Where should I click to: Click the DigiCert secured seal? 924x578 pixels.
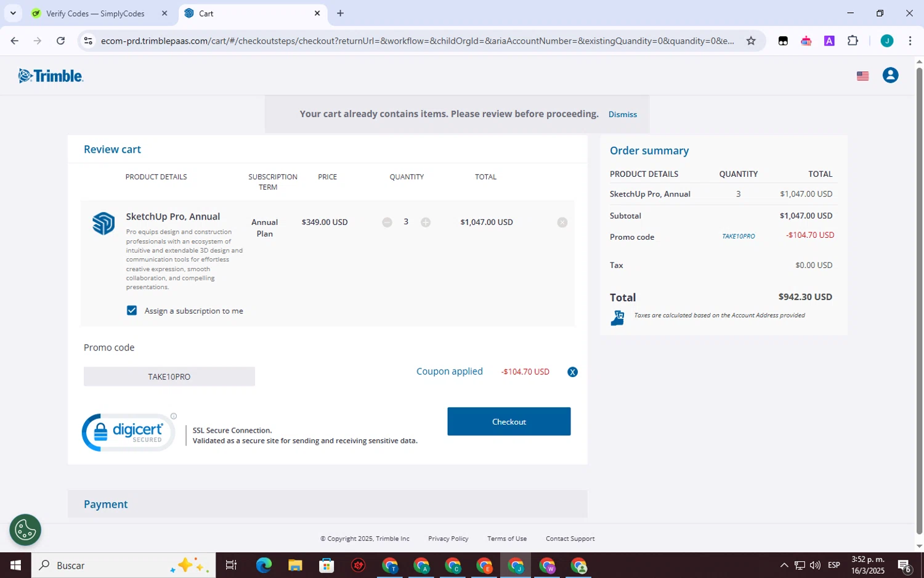click(128, 433)
